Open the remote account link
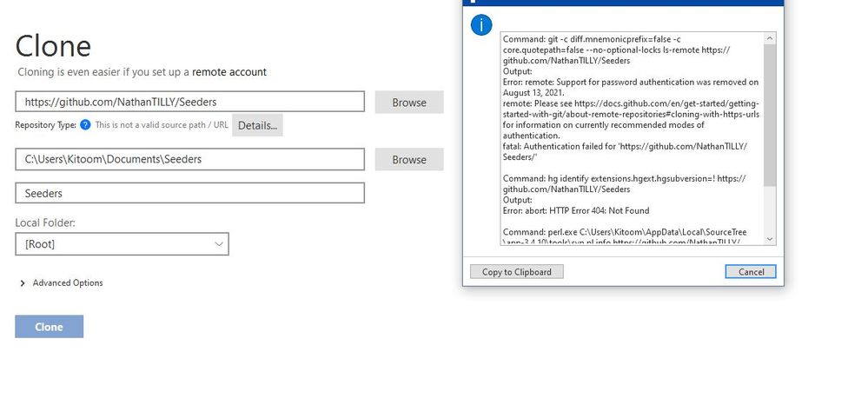The width and height of the screenshot is (868, 405). pos(229,72)
